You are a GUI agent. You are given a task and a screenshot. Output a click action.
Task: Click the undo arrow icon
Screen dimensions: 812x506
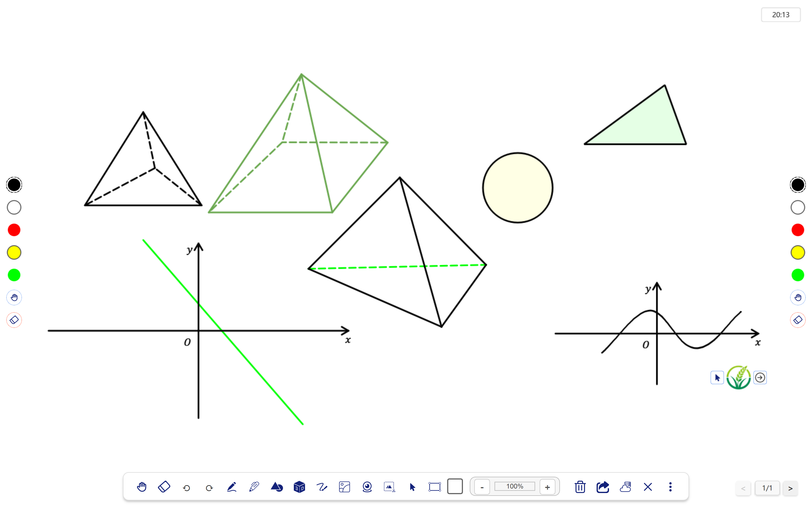187,488
